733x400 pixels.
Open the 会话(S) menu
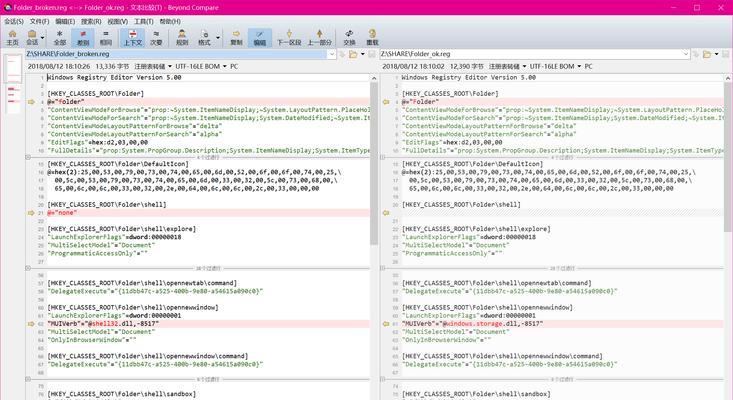(14, 21)
